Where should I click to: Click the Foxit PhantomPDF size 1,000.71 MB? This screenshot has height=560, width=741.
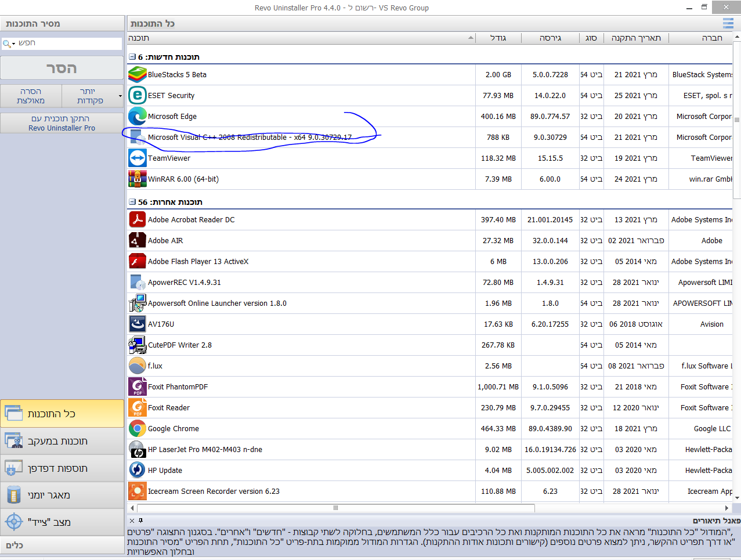coord(498,386)
